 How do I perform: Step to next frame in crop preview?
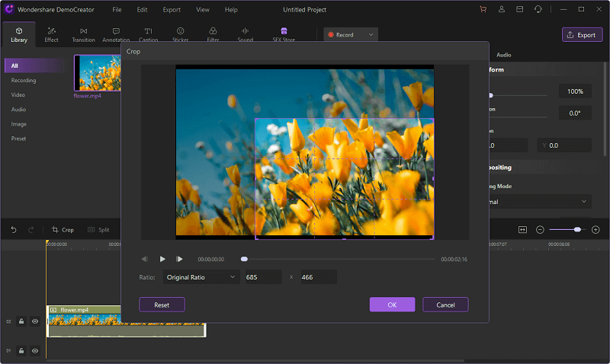point(179,259)
